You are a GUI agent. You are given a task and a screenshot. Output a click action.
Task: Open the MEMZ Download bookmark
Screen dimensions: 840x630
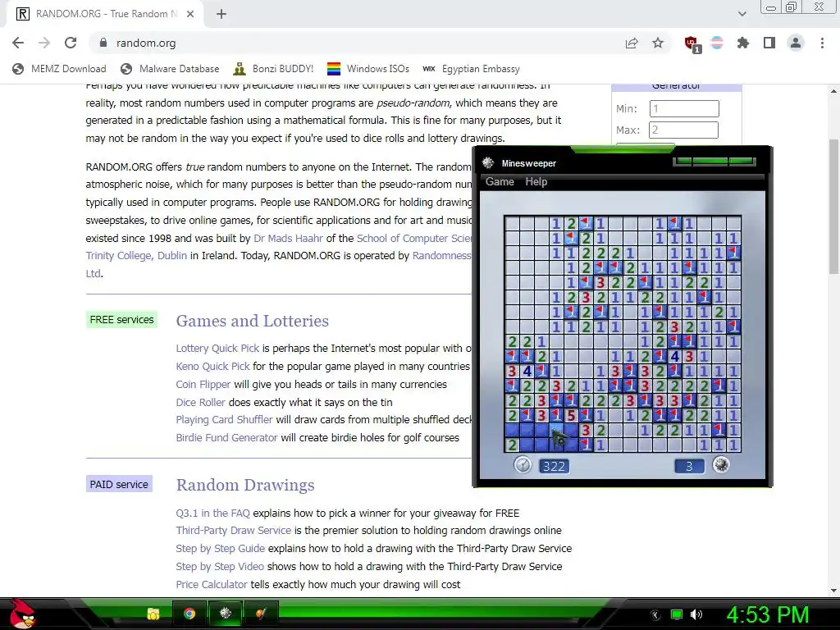pos(59,69)
